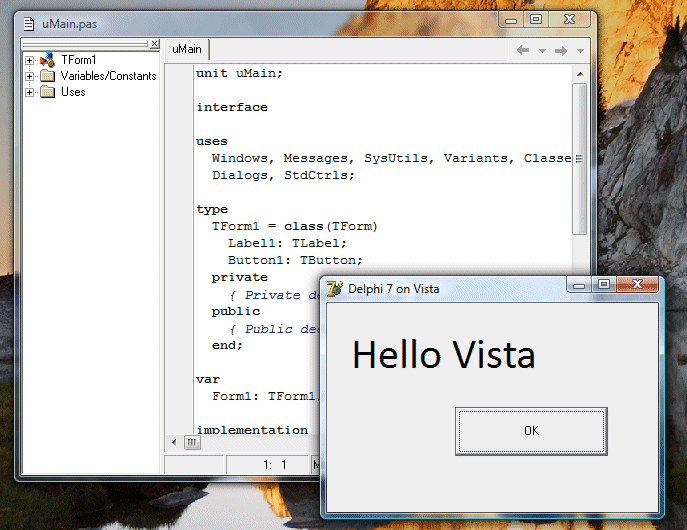Switch to the uMain editor tab
687x530 pixels.
pyautogui.click(x=187, y=49)
